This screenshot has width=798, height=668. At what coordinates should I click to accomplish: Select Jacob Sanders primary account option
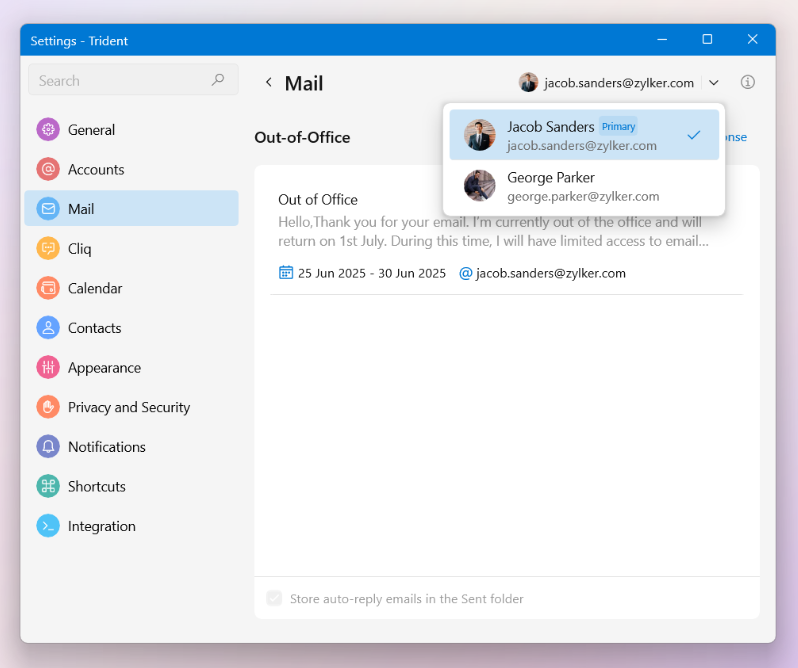pyautogui.click(x=584, y=135)
